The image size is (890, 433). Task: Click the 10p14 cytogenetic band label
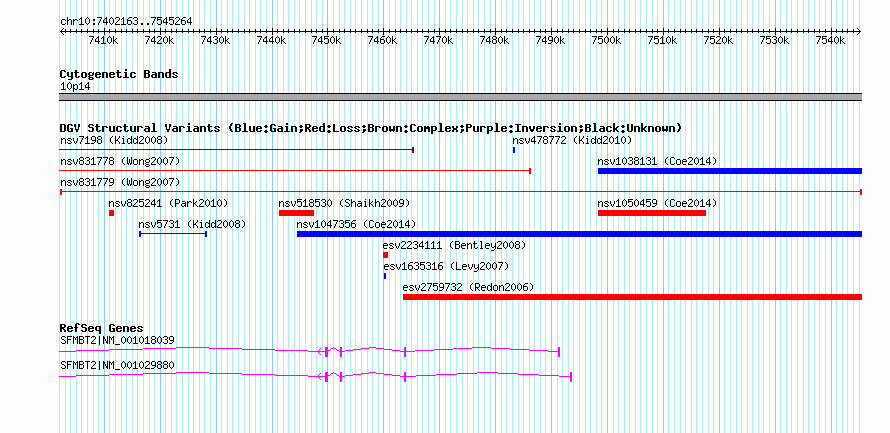pyautogui.click(x=75, y=86)
